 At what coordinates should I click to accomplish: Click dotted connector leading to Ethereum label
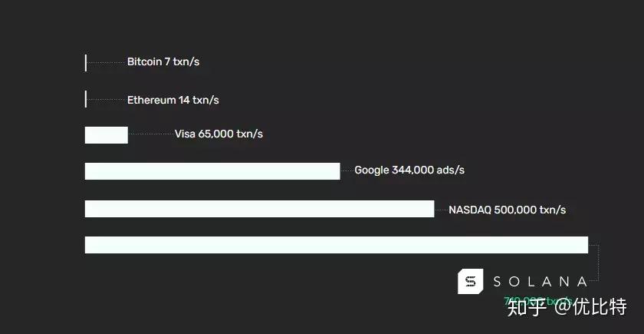click(106, 100)
